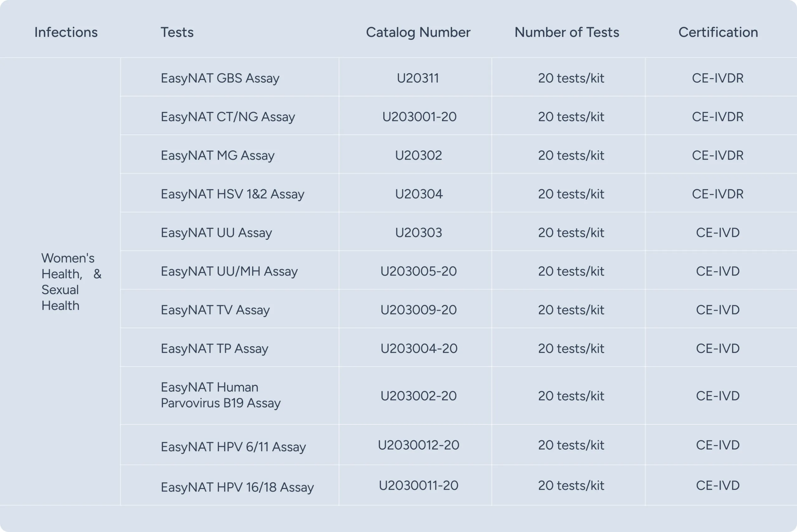Screen dimensions: 797x532
Task: Select the EasyNAT HPV 16/18 Assay cell
Action: pos(237,487)
